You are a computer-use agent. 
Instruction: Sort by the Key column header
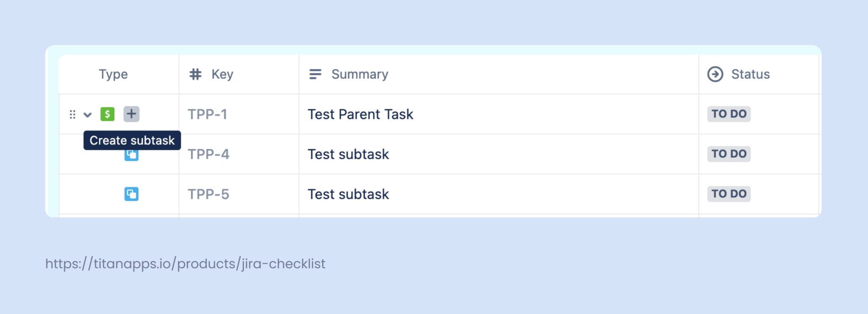223,74
